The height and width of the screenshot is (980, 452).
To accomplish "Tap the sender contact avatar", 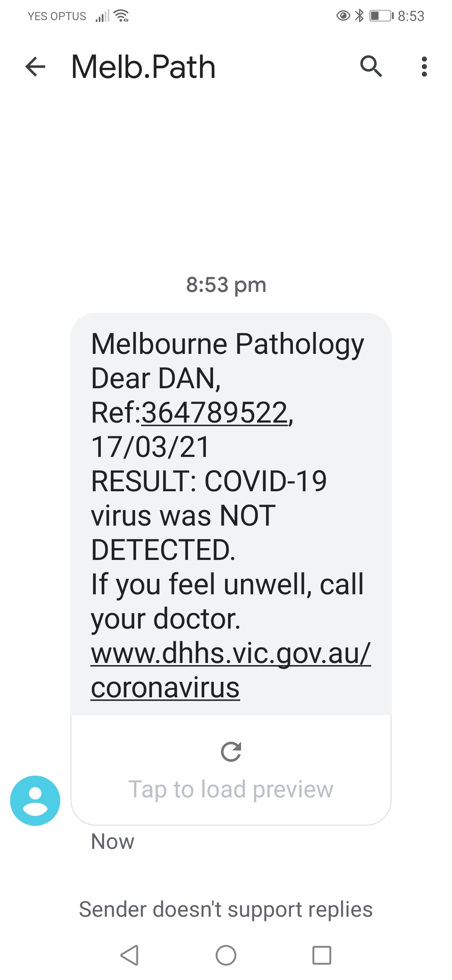I will (x=35, y=800).
